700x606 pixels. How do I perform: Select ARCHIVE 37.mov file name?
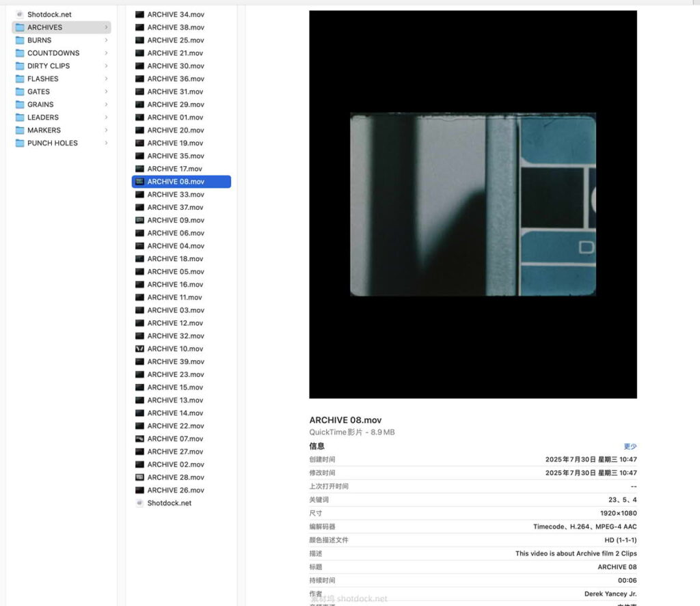(x=175, y=208)
